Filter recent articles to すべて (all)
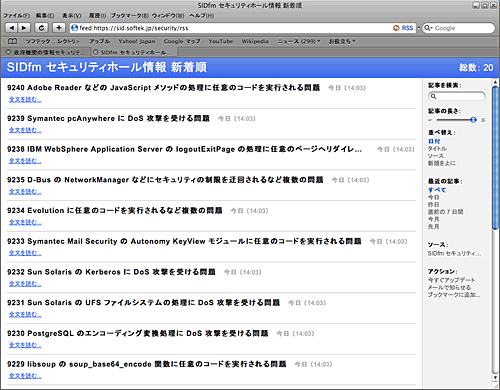This screenshot has height=390, width=500. pyautogui.click(x=437, y=190)
